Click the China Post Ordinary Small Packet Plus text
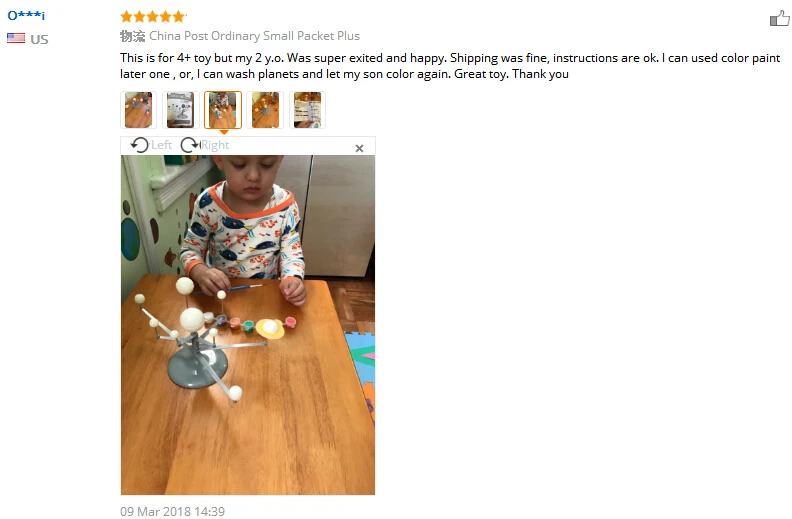 (x=255, y=36)
